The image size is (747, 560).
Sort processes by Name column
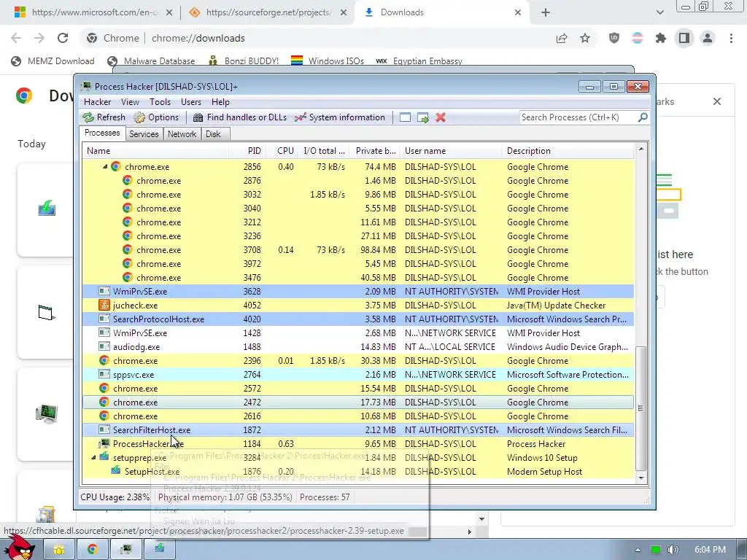coord(155,151)
